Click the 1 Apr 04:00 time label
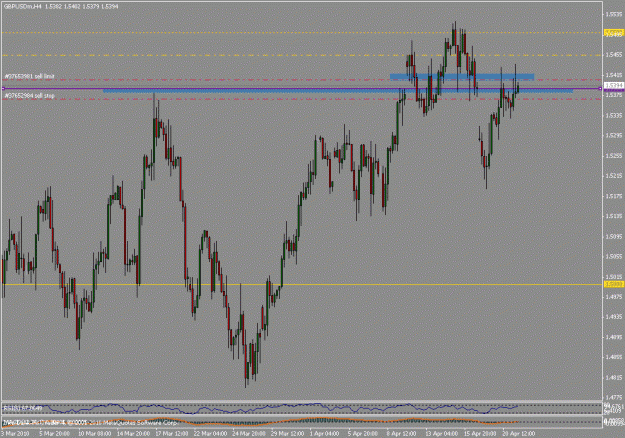625x438 pixels. [325, 434]
